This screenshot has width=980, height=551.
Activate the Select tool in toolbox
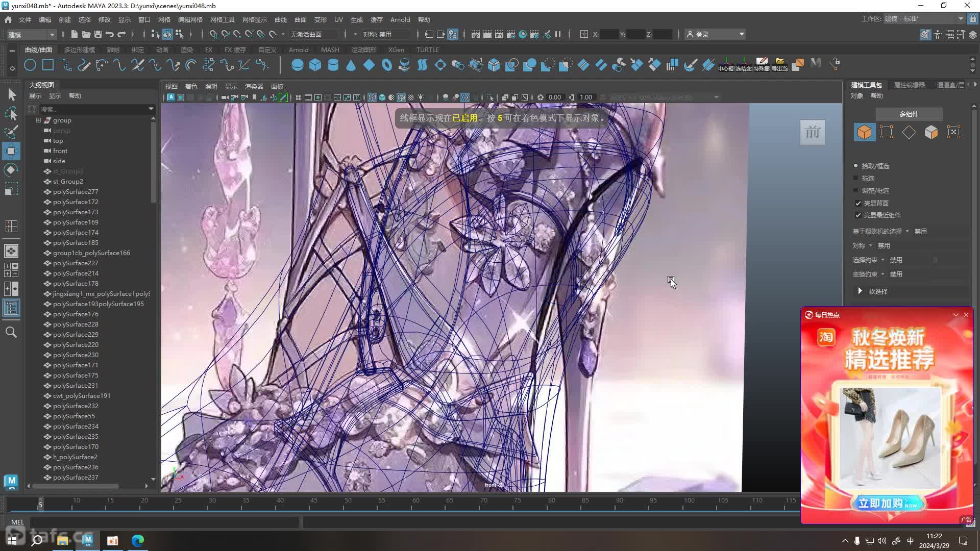11,94
